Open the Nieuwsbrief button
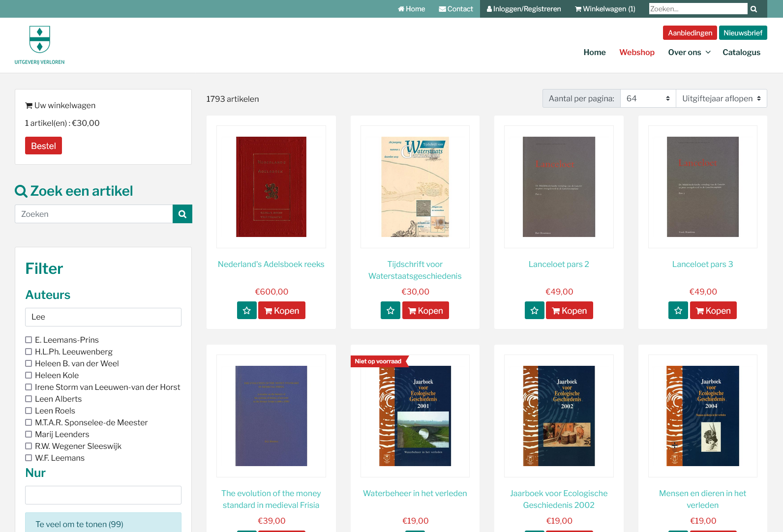Viewport: 783px width, 532px height. click(743, 33)
